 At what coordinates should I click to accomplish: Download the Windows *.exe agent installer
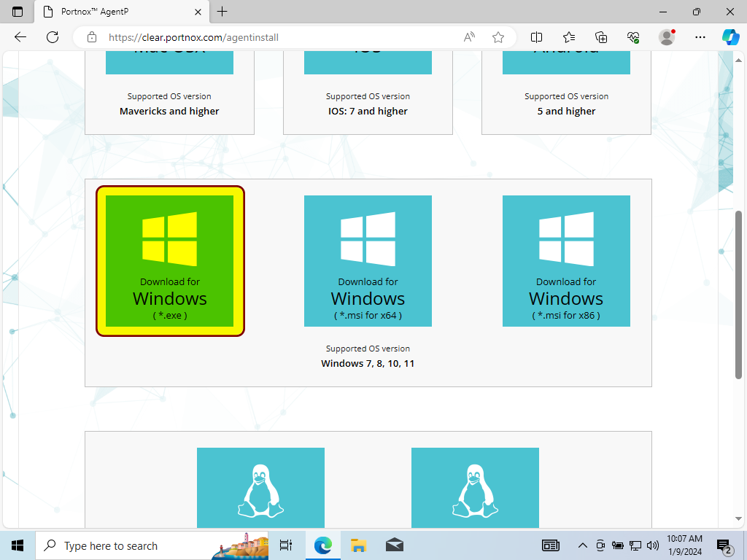point(169,261)
